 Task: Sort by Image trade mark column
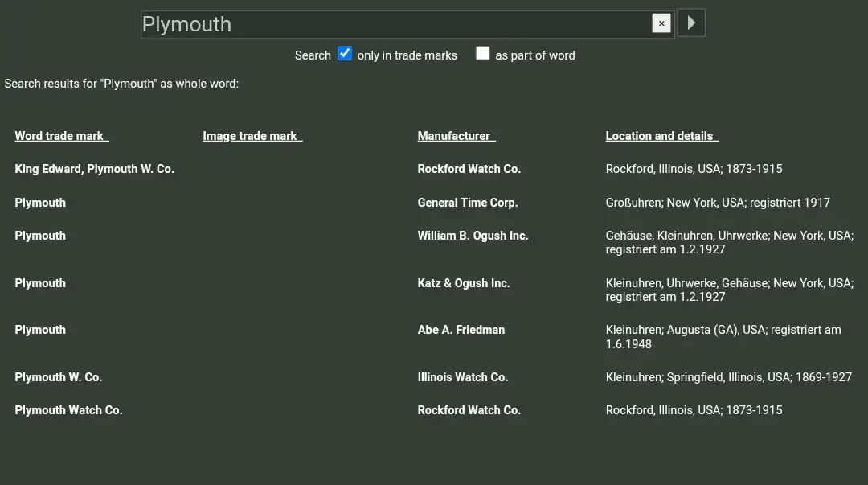coord(252,136)
